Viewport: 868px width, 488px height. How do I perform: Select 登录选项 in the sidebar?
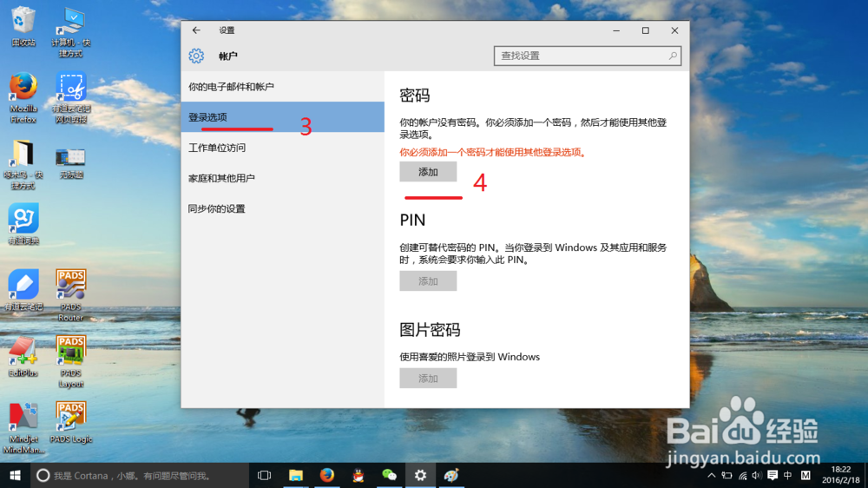click(x=282, y=117)
